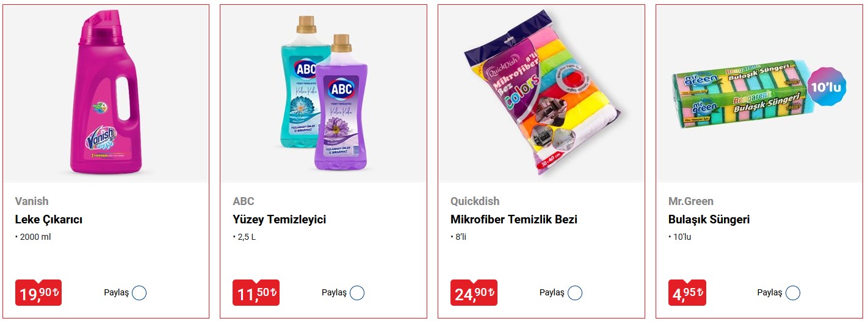Open the Mikrofiber Temizlik Bezi title
Viewport: 868px width, 321px height.
514,220
